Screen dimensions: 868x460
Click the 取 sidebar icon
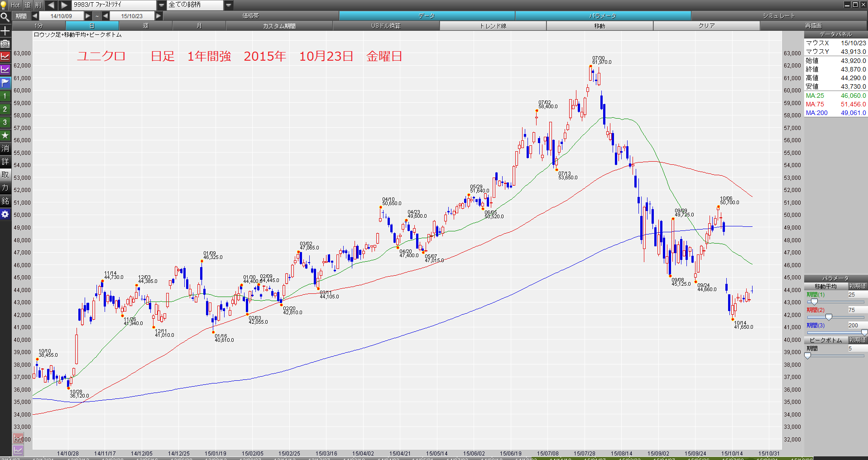pos(5,175)
